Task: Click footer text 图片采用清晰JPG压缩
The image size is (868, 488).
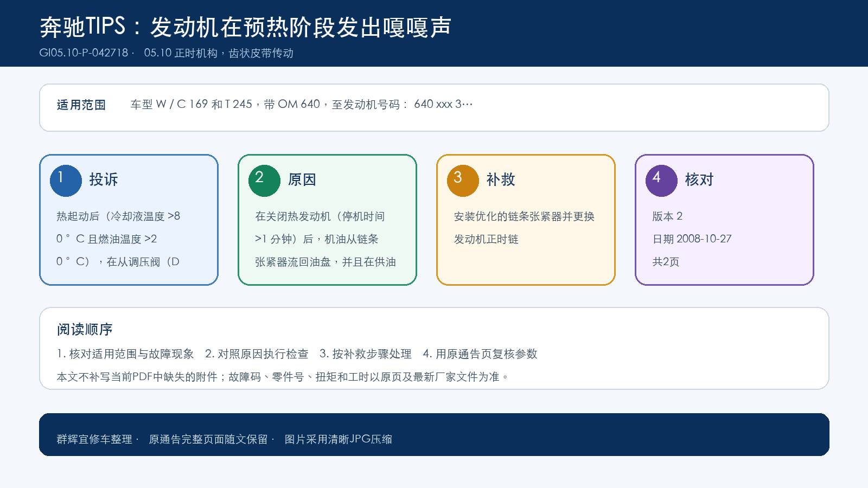Action: click(x=339, y=439)
